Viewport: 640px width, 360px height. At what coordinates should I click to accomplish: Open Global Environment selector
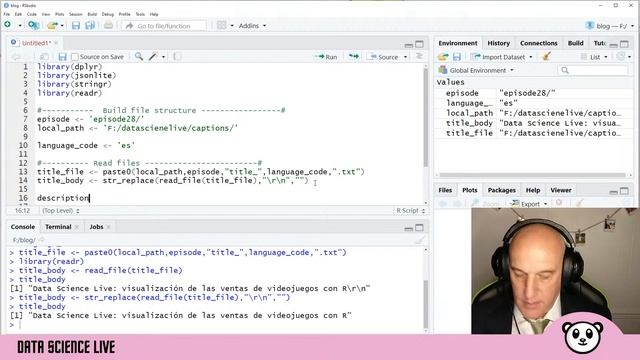[x=476, y=70]
